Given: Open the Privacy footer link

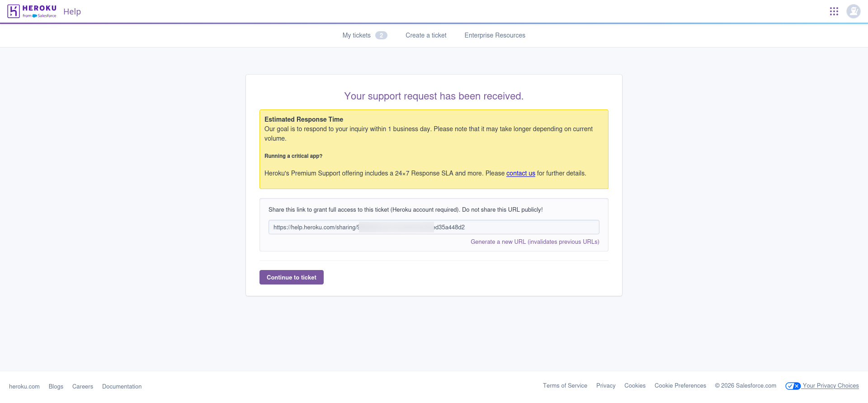Looking at the screenshot, I should pyautogui.click(x=606, y=386).
